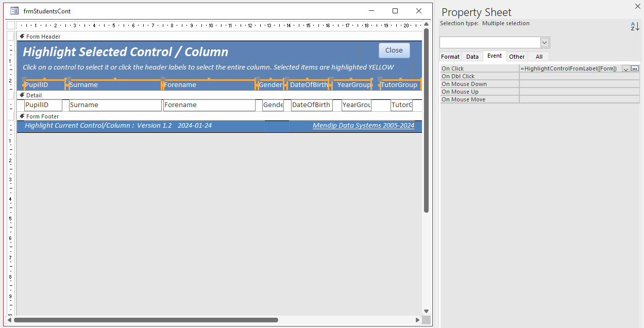Select the PupilID text box in Detail
Viewport: 644px width, 328px height.
(x=43, y=105)
